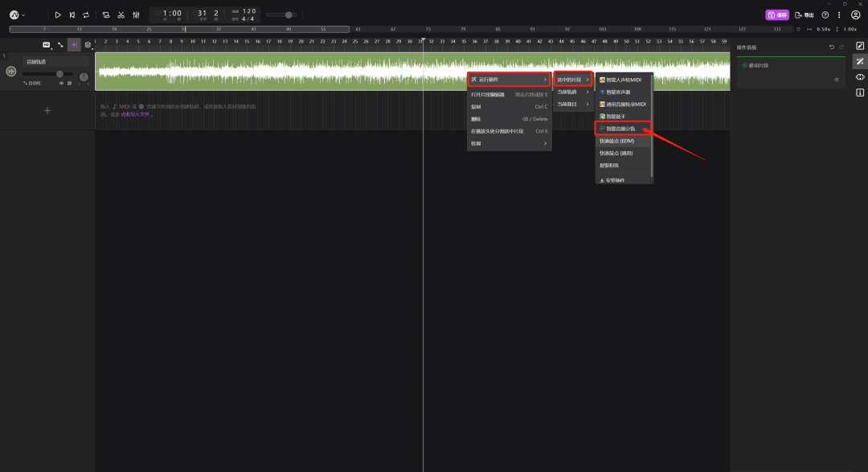Choose the Delete entry in context menu
Screen dimensions: 868x472
[x=510, y=119]
